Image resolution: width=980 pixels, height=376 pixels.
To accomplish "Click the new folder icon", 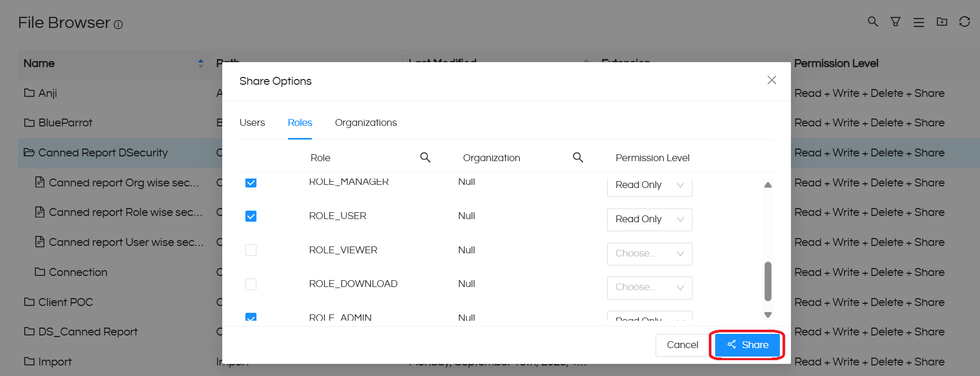I will 942,22.
